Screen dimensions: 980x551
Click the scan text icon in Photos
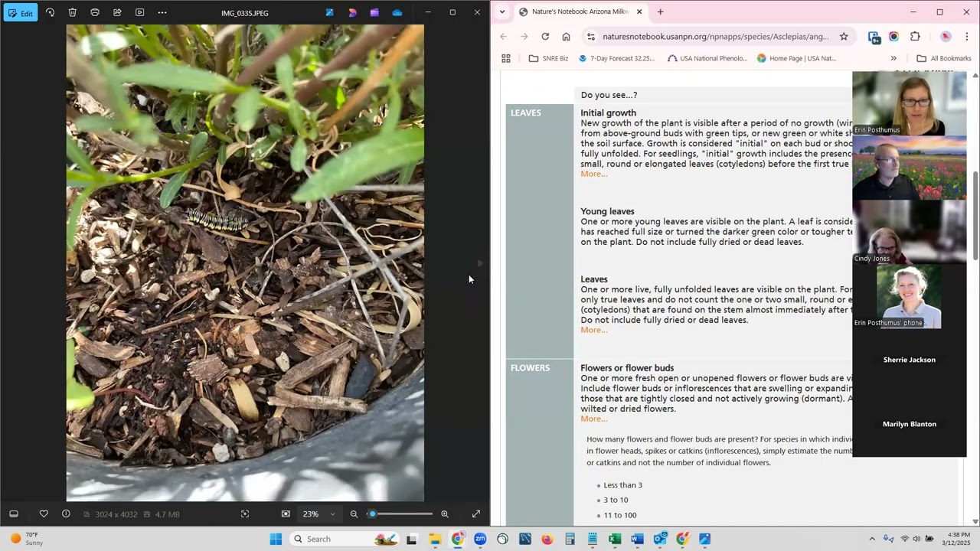(x=245, y=514)
